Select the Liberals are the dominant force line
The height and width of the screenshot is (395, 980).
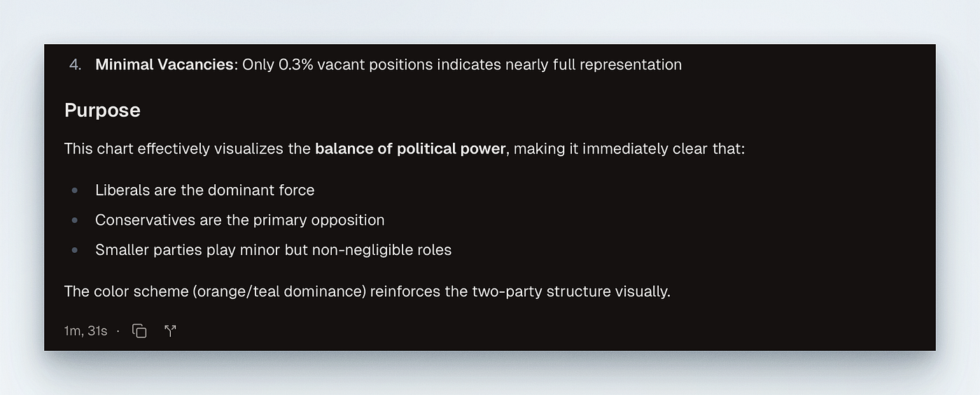coord(205,190)
